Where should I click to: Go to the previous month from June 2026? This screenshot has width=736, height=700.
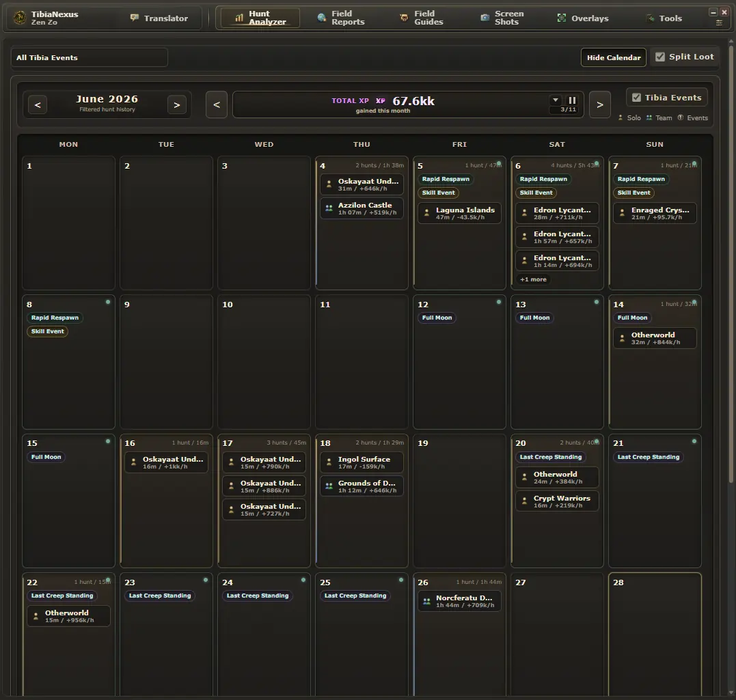38,104
